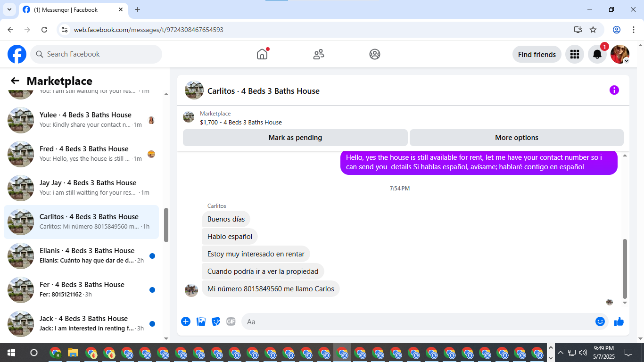
Task: Click the chat scroll down arrow
Action: point(625,303)
